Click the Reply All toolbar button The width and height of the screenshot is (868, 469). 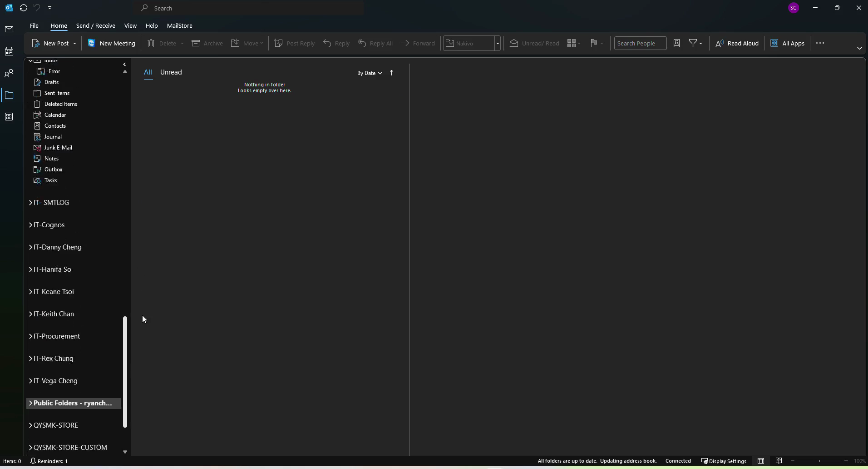(375, 43)
